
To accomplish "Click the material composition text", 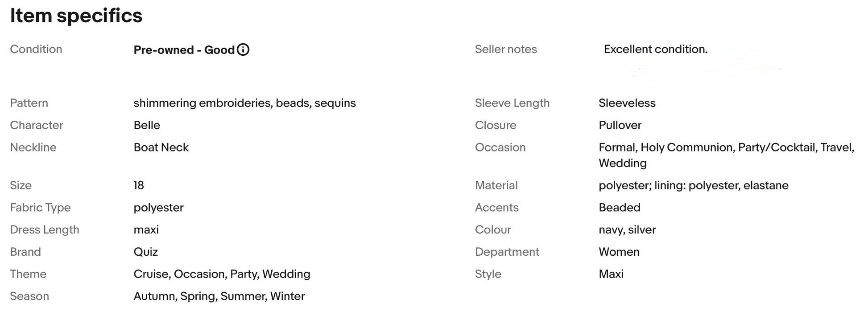I will click(694, 185).
